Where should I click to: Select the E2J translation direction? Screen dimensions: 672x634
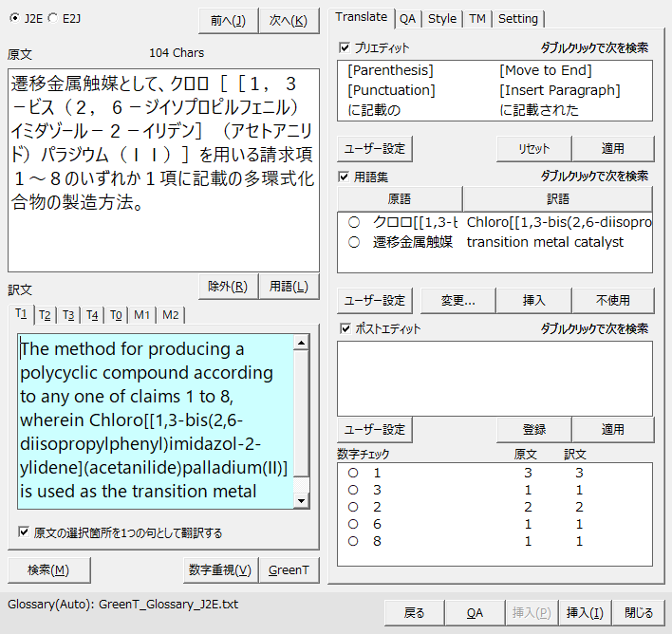click(52, 18)
